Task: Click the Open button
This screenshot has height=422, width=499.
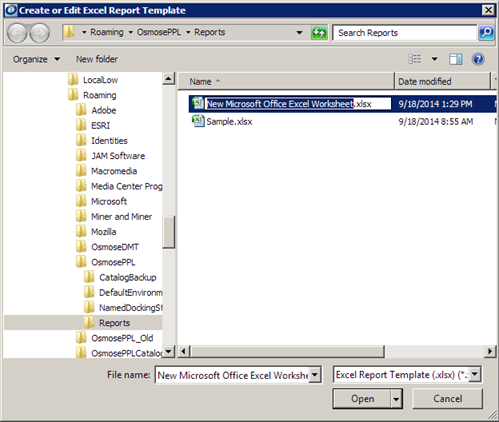Action: (x=362, y=399)
